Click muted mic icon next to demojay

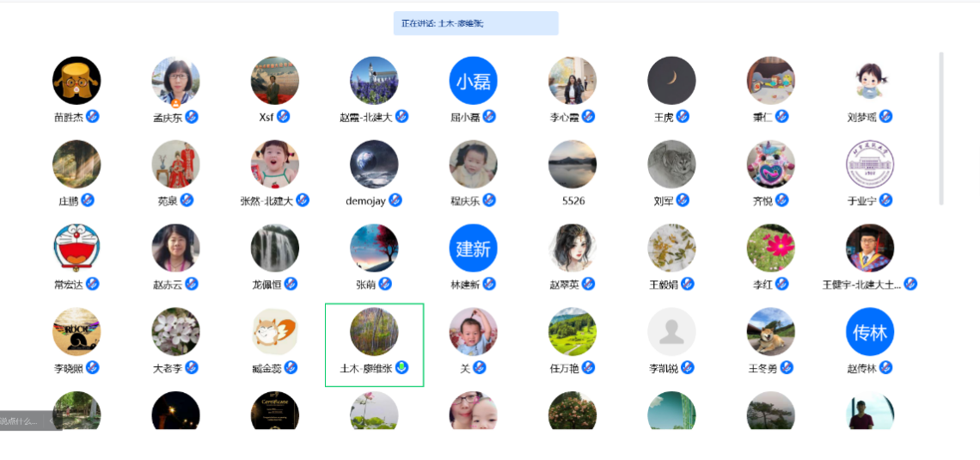[x=395, y=200]
